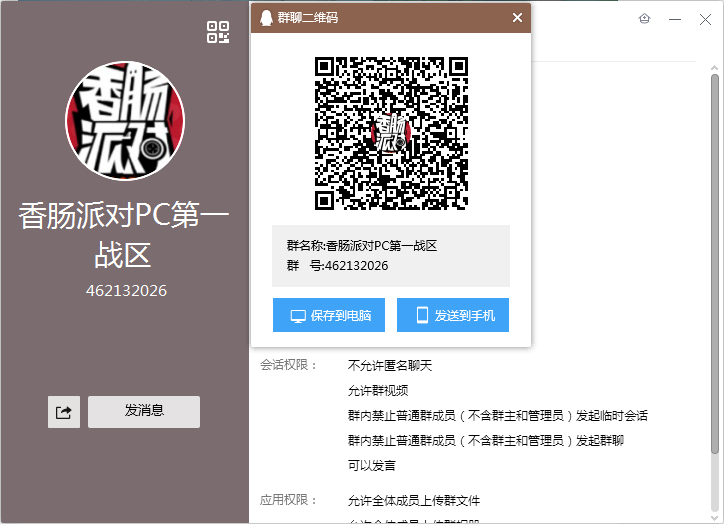
Task: Click the share group icon button
Action: pos(64,412)
